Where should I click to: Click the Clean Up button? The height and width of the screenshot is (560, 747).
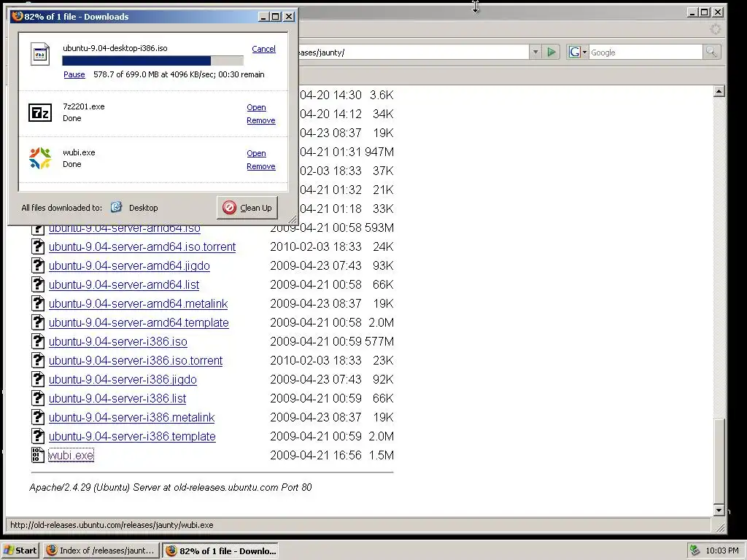[247, 208]
